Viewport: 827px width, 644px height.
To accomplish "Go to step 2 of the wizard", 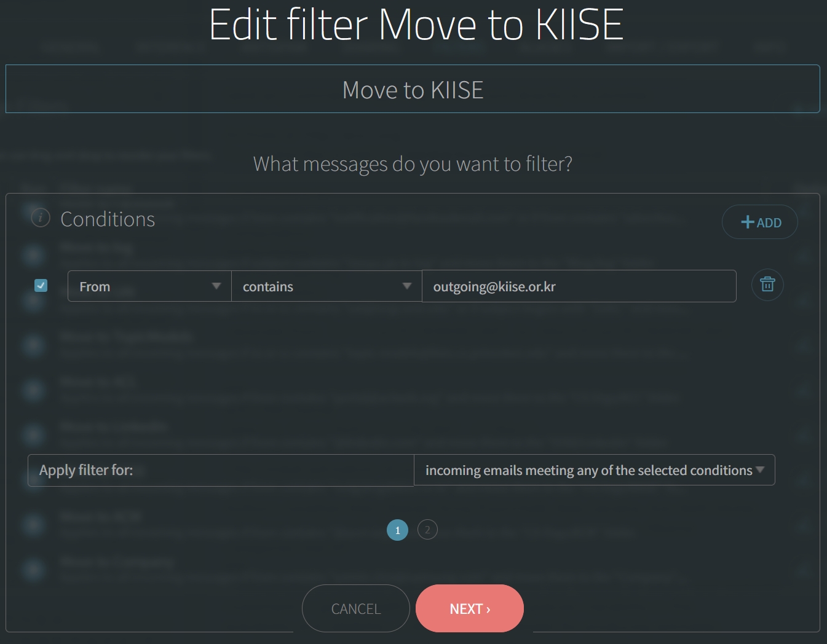I will (x=427, y=530).
